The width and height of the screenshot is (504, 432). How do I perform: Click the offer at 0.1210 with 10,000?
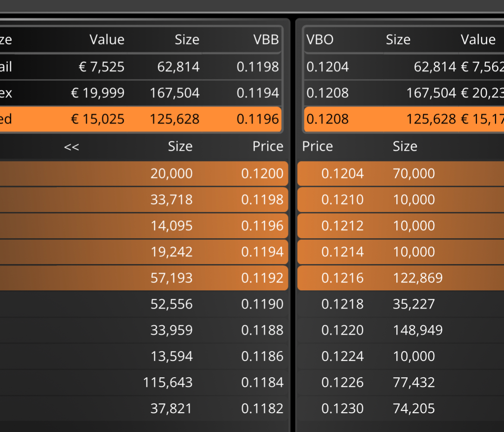coord(401,199)
